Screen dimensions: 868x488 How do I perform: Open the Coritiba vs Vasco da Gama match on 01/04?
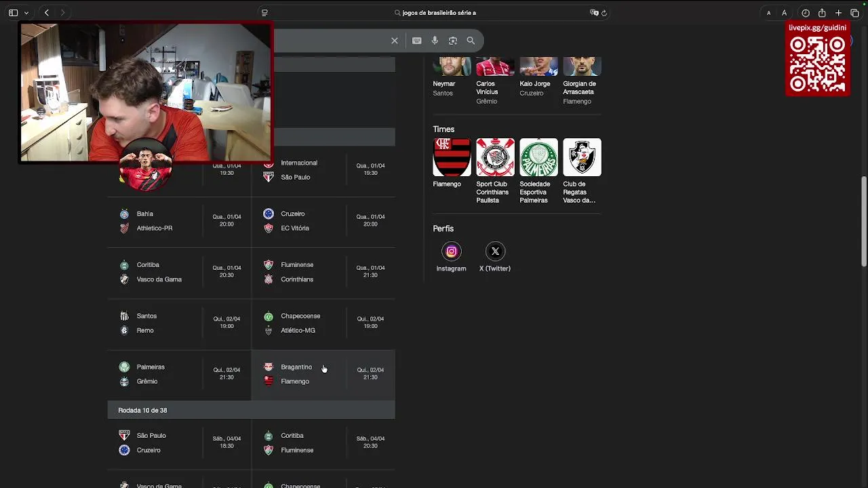coord(179,272)
